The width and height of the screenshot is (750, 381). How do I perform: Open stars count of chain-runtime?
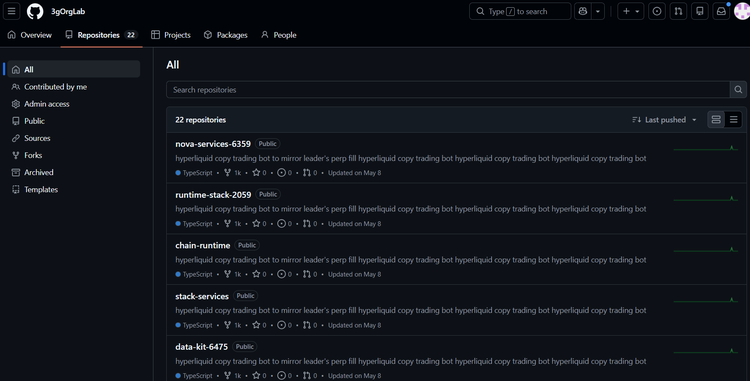click(259, 274)
